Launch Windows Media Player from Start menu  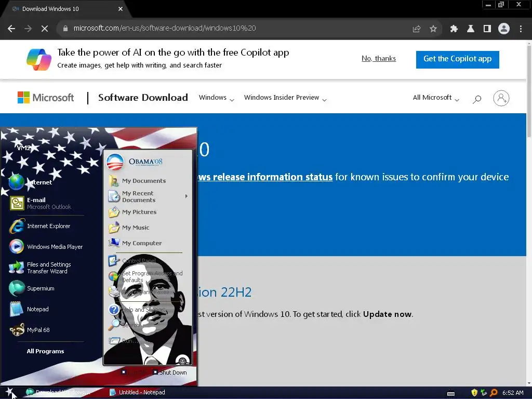[46, 247]
